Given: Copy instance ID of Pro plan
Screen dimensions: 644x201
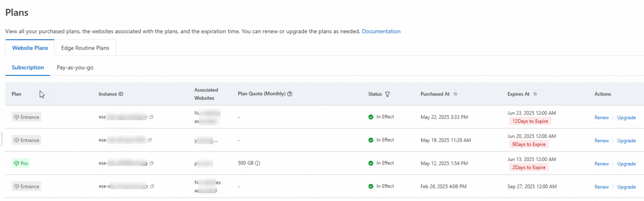Looking at the screenshot, I should 151,163.
